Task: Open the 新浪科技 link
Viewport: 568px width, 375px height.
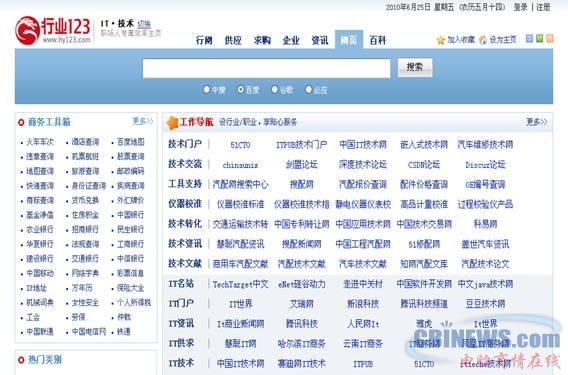Action: (x=363, y=304)
